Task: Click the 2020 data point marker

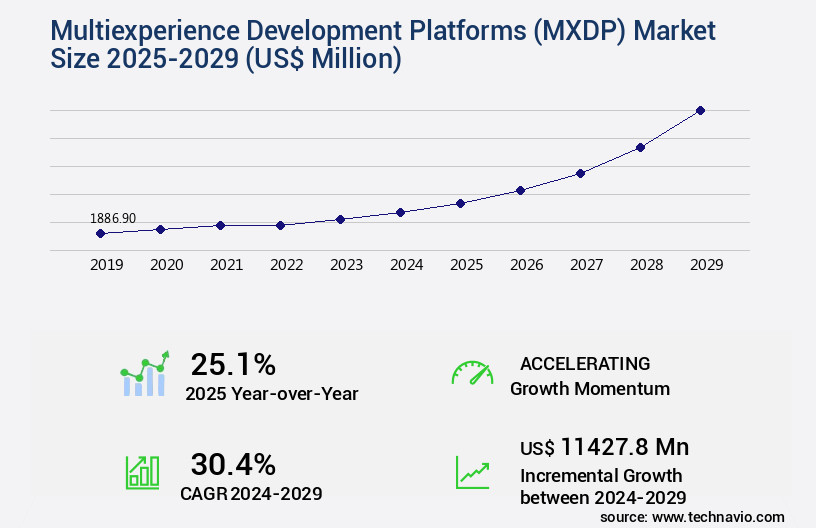Action: coord(160,229)
